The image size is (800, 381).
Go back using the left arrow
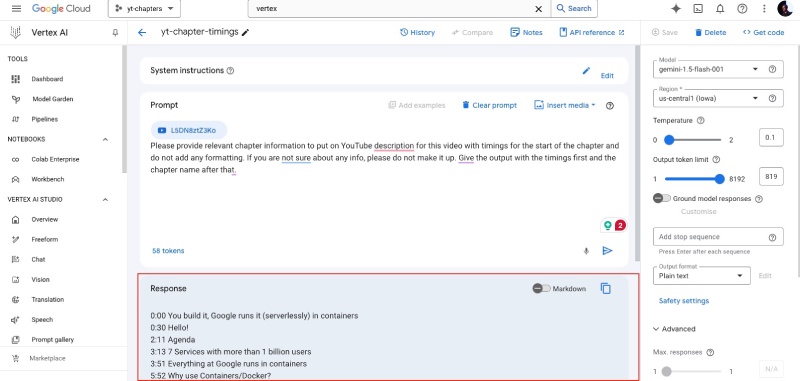coord(142,33)
